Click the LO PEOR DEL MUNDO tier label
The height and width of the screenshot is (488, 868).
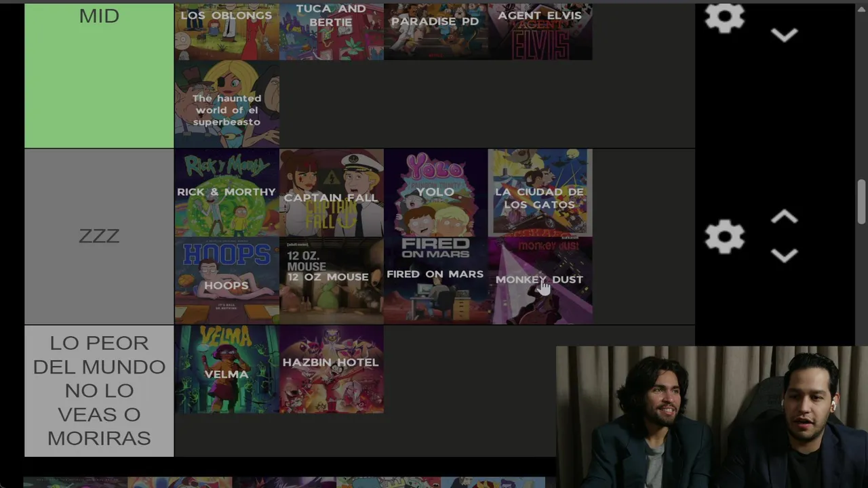[99, 391]
